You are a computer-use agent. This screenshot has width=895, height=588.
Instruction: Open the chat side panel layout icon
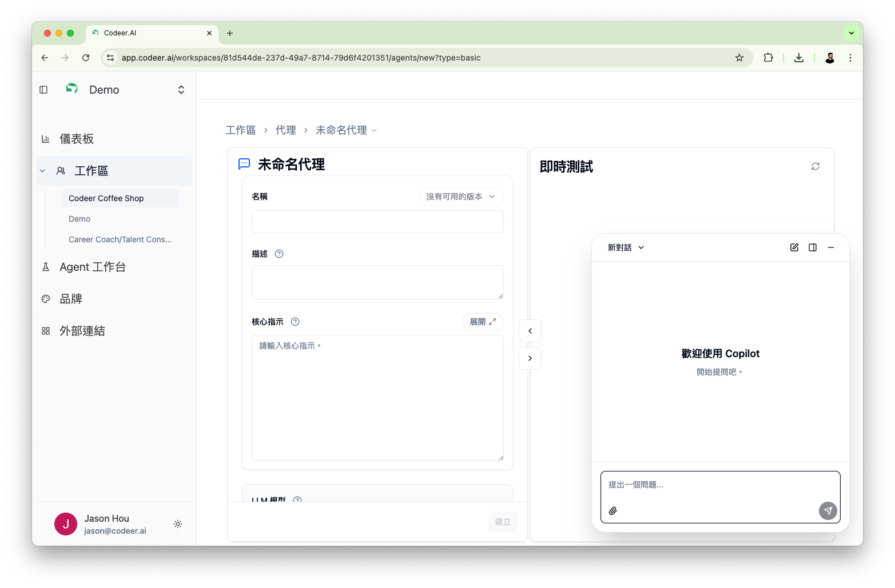pos(813,247)
